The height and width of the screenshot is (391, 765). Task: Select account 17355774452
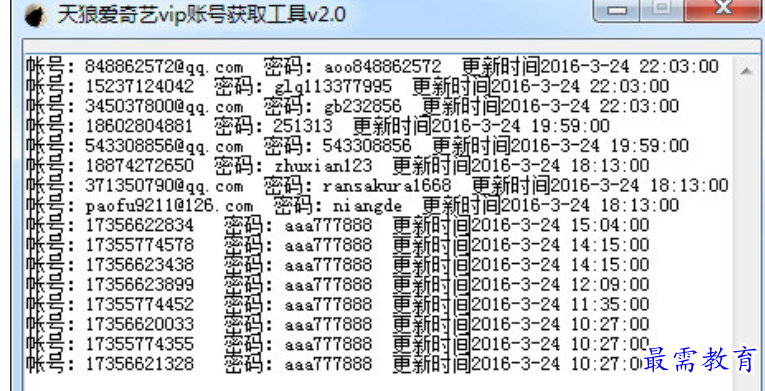[140, 304]
